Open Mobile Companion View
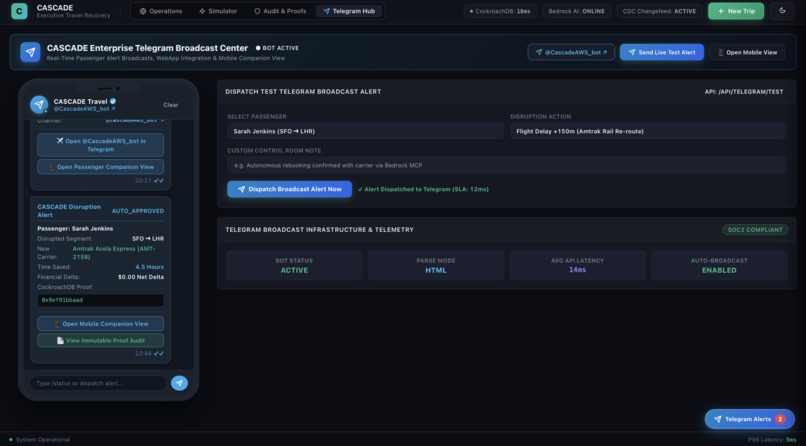The height and width of the screenshot is (446, 806). (100, 324)
